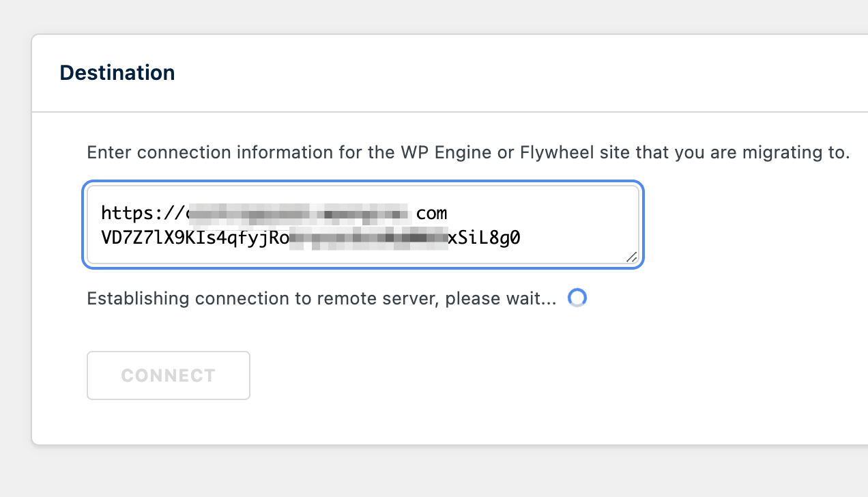The image size is (868, 497).
Task: Click the loading spinner beside the status message
Action: click(x=577, y=298)
